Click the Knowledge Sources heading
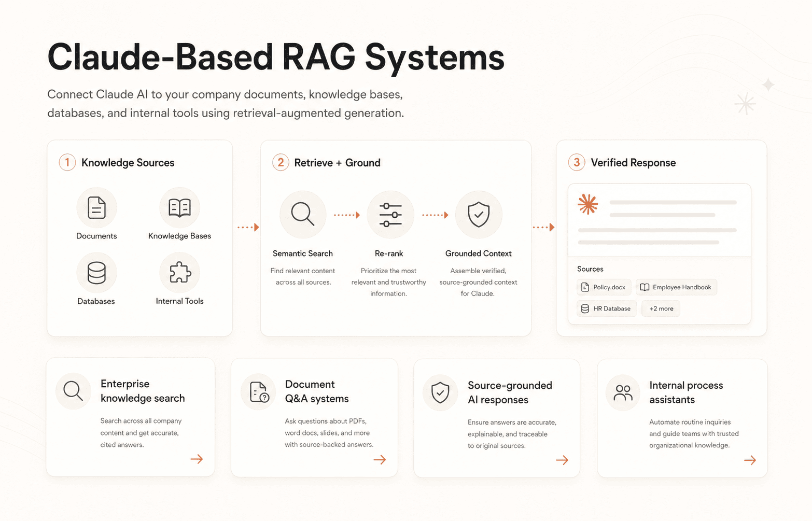This screenshot has width=812, height=521. [x=128, y=163]
